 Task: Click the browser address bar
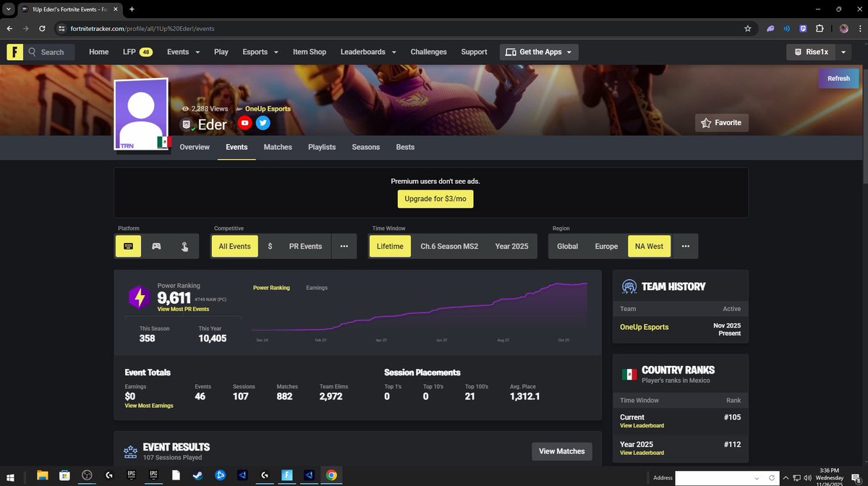(x=217, y=29)
